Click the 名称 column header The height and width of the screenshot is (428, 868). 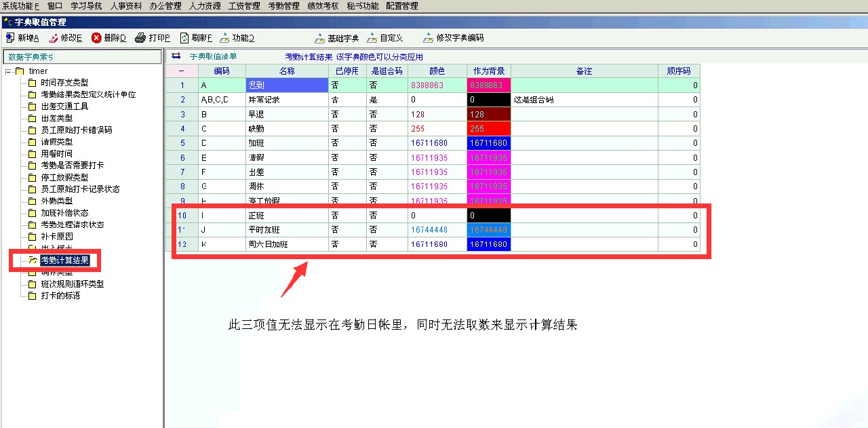point(287,71)
